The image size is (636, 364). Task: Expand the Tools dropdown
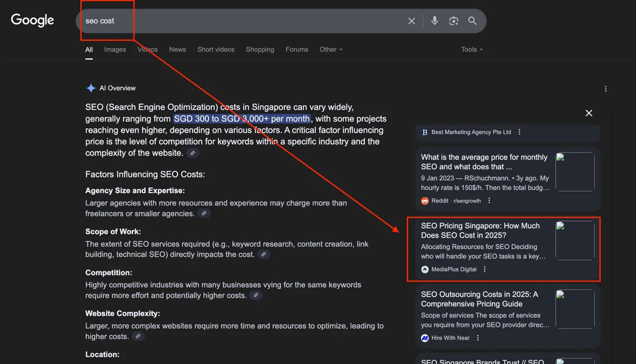[472, 49]
